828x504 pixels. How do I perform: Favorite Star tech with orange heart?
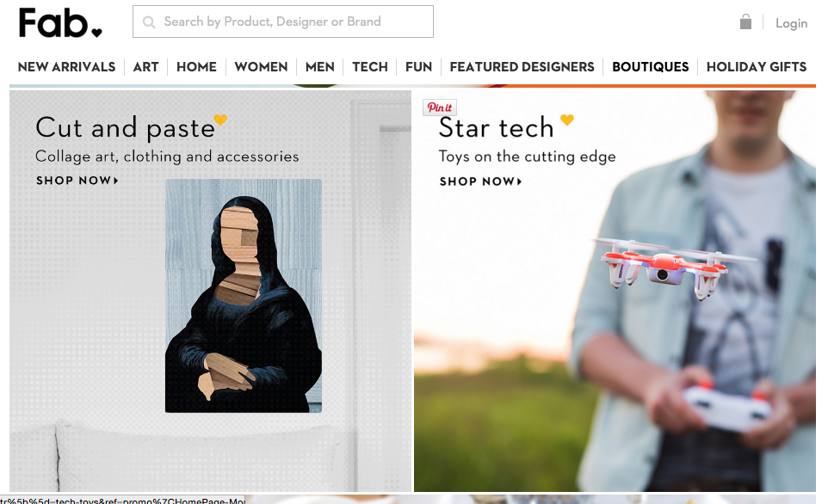[x=566, y=120]
